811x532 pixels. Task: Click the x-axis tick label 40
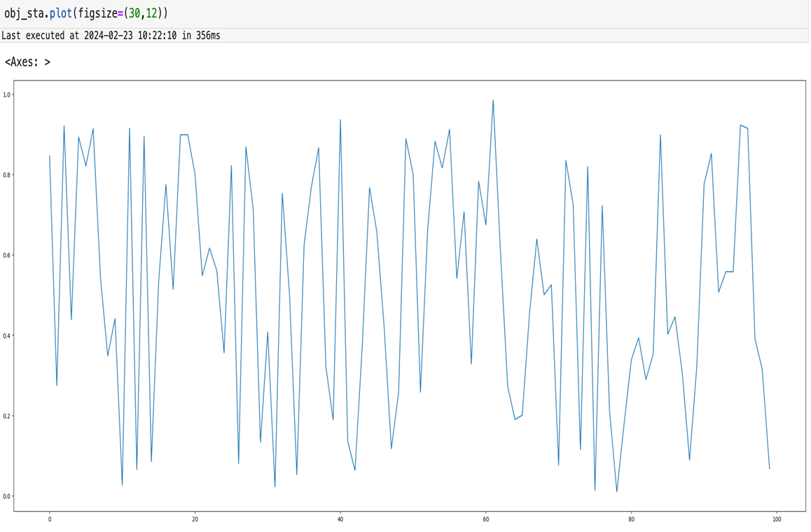click(340, 519)
